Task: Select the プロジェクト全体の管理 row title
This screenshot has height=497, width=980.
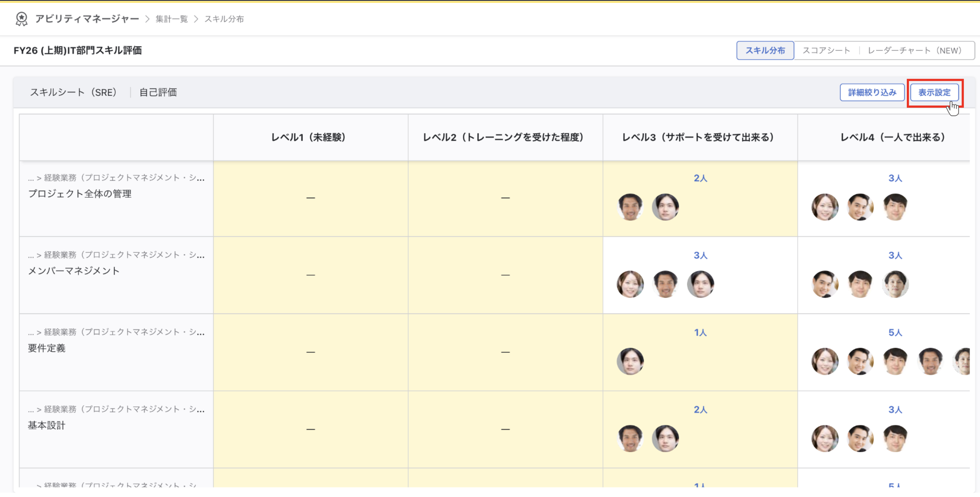Action: coord(80,194)
